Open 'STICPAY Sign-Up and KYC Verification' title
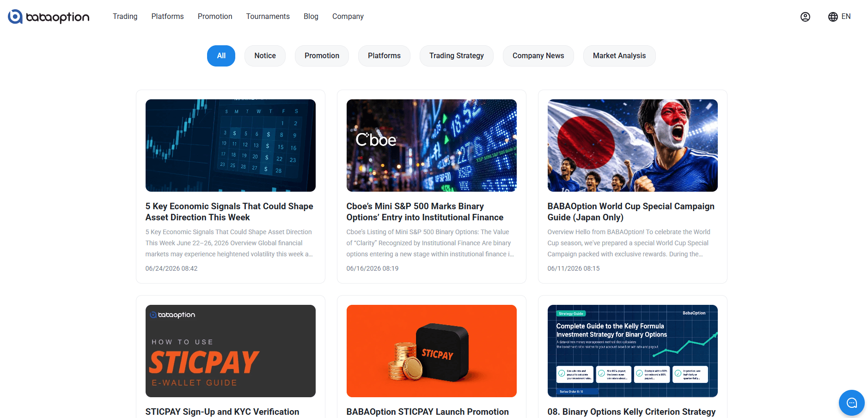 point(222,412)
